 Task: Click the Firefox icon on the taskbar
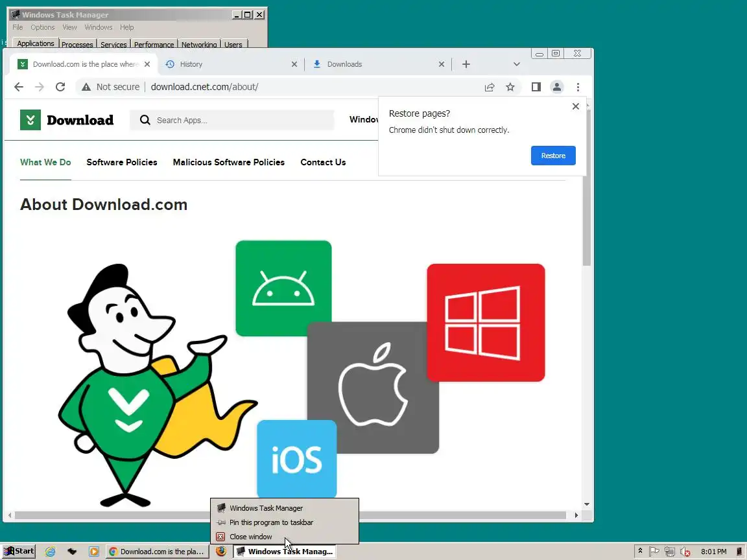click(221, 552)
